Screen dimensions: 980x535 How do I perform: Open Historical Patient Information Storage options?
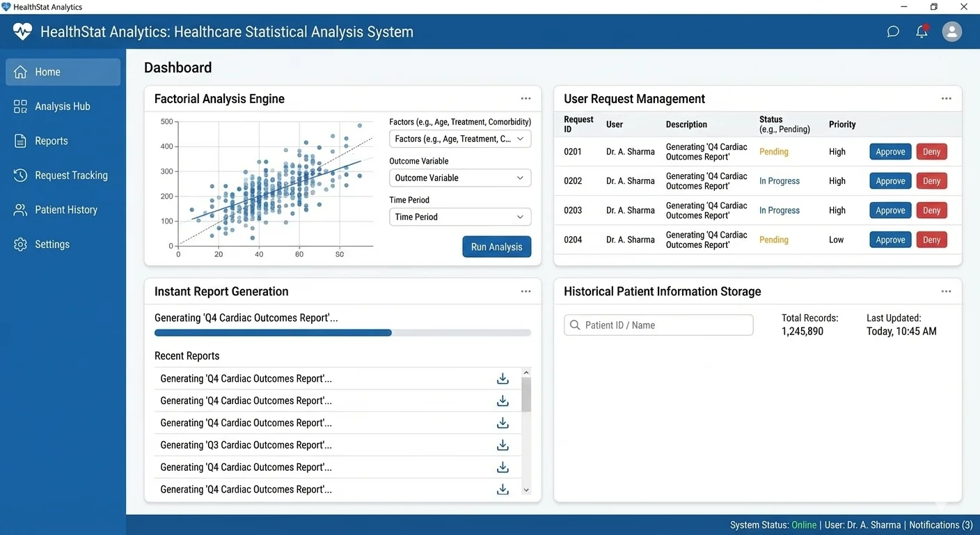(946, 291)
